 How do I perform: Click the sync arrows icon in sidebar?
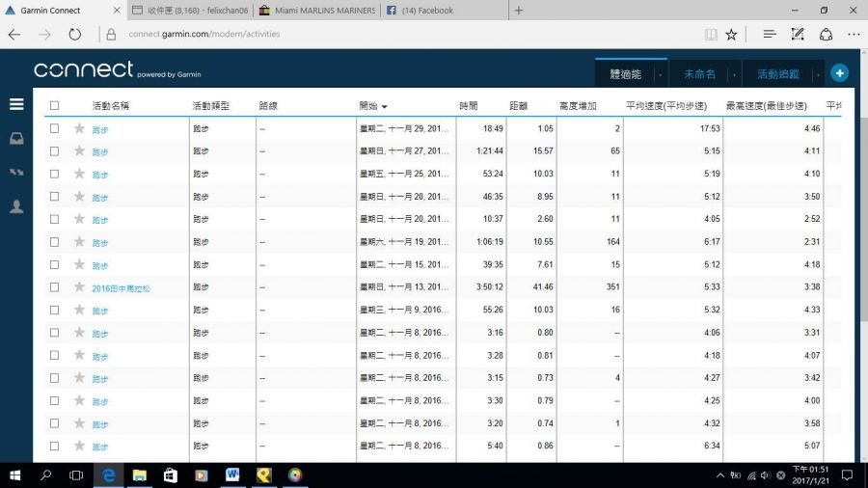click(x=16, y=172)
